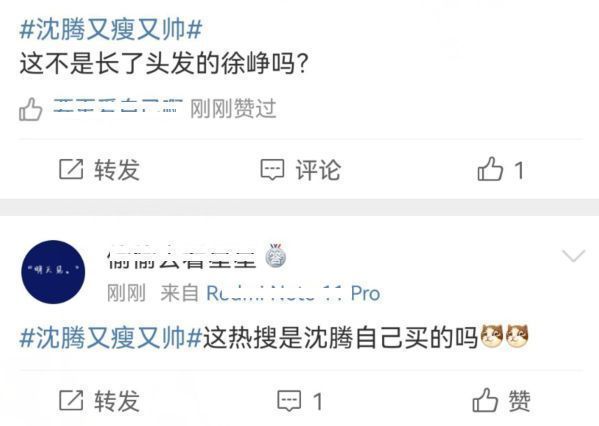Open comments via the first post's speech-bubble icon
The image size is (599, 426).
coord(272,169)
